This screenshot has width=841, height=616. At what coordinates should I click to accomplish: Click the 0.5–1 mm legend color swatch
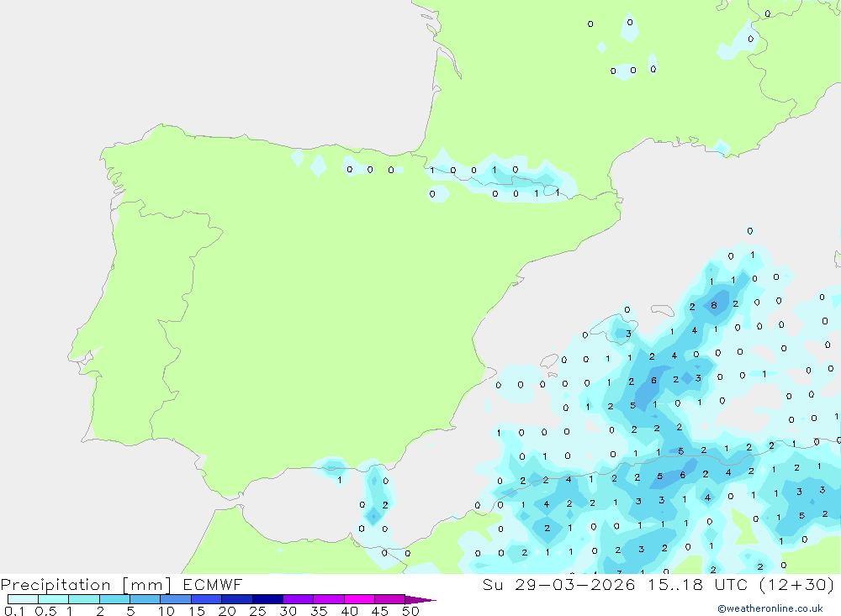click(x=53, y=599)
